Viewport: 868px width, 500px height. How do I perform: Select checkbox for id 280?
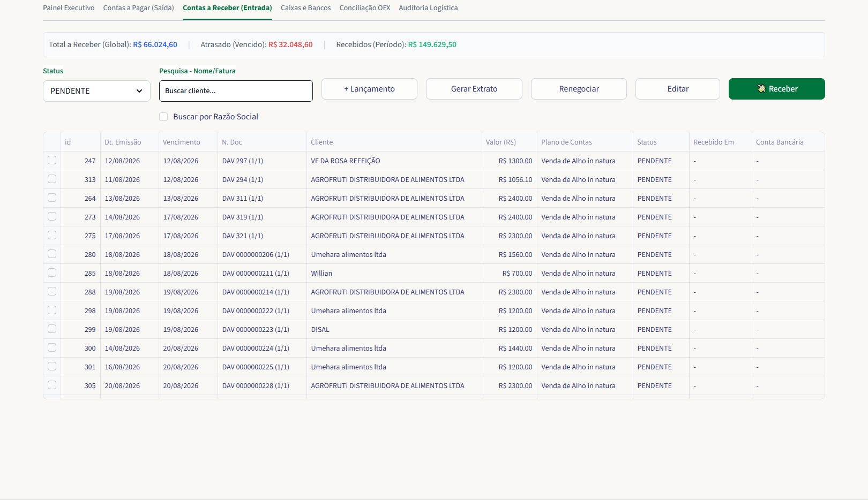click(x=52, y=254)
